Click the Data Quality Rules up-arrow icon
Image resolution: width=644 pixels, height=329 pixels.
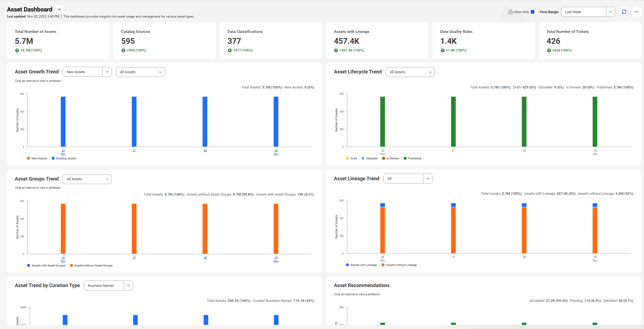click(443, 50)
